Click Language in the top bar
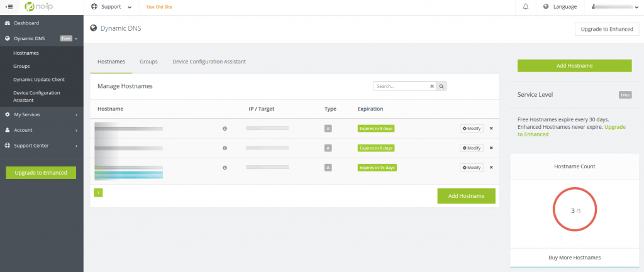Image resolution: width=644 pixels, height=272 pixels. (565, 7)
